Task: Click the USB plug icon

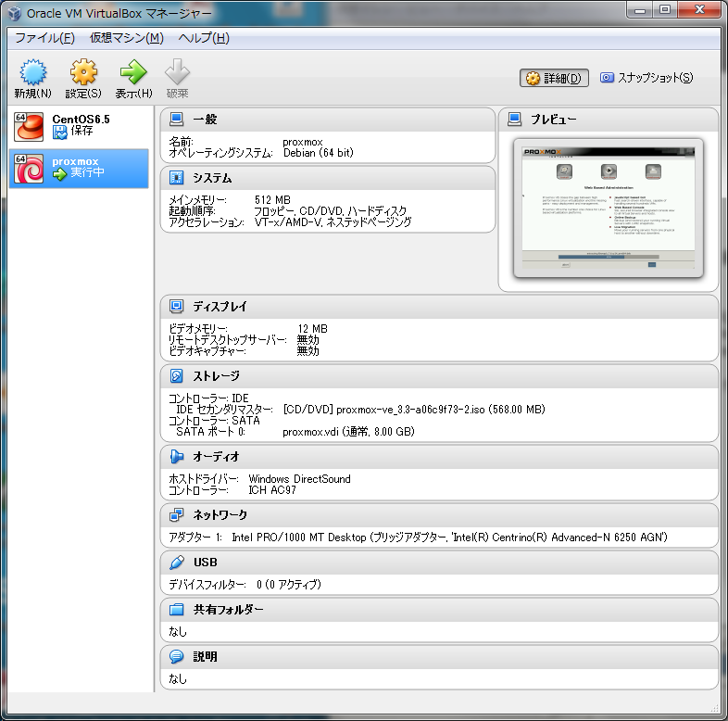Action: (x=176, y=563)
